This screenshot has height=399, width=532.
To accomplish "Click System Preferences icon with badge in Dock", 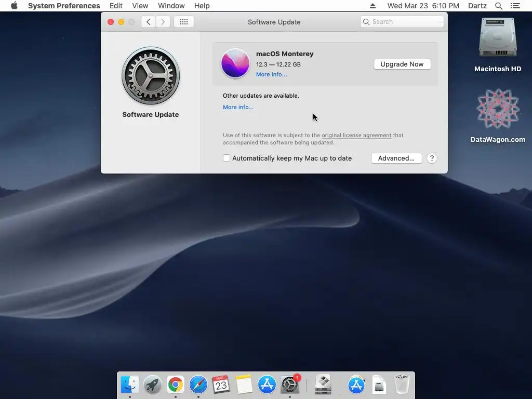I will [x=290, y=384].
